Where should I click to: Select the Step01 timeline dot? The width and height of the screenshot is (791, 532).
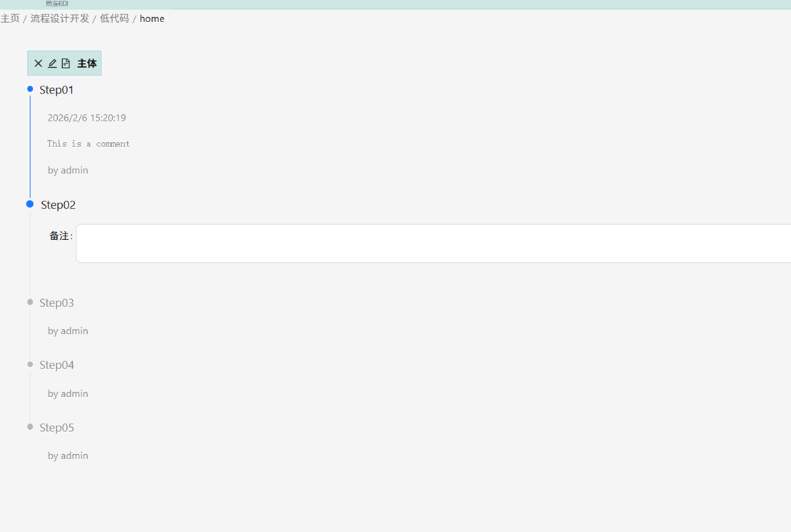click(x=30, y=89)
